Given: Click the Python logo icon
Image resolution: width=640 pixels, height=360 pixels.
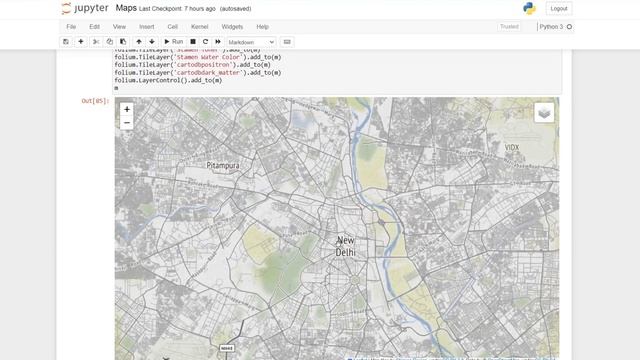Looking at the screenshot, I should coord(529,9).
